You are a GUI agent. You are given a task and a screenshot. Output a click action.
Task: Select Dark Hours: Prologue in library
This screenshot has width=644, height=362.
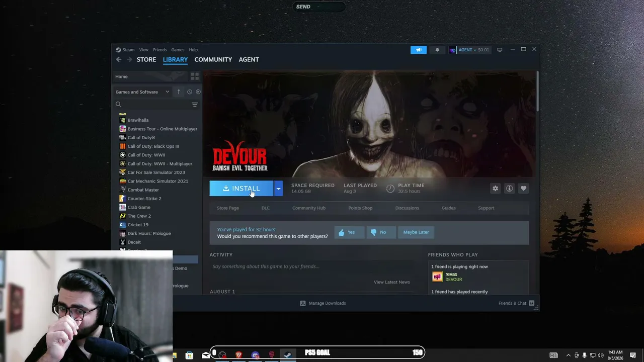click(x=149, y=233)
